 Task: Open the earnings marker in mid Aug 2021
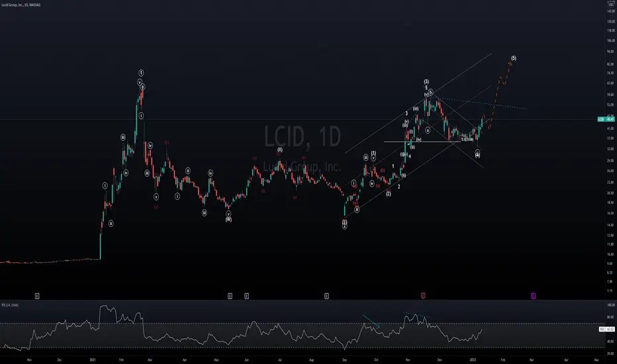(x=326, y=296)
